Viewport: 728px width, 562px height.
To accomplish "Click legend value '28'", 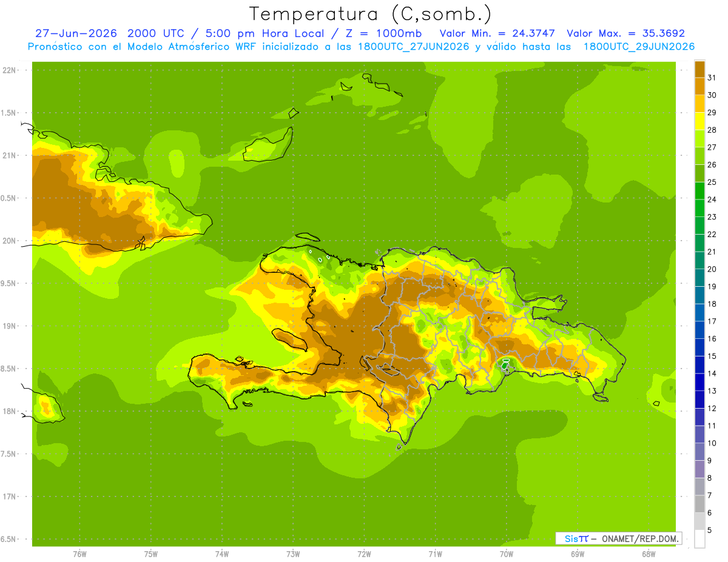I will tap(712, 130).
